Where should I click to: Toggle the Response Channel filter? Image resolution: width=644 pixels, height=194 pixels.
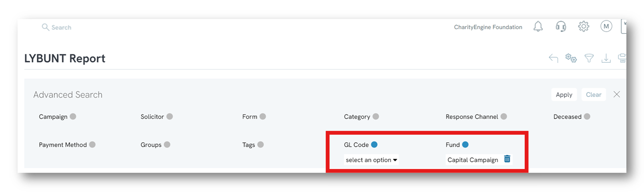click(x=504, y=117)
